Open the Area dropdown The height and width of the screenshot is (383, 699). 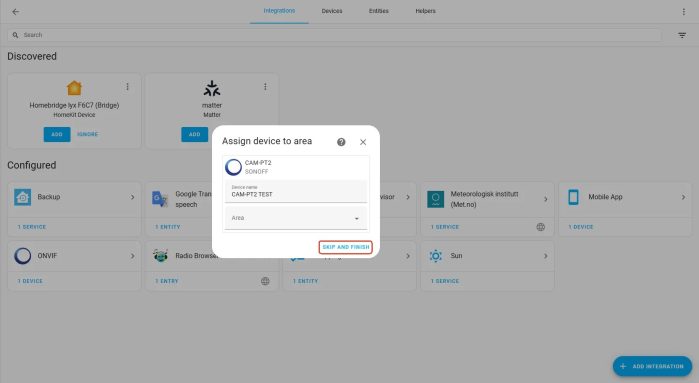[x=296, y=218]
